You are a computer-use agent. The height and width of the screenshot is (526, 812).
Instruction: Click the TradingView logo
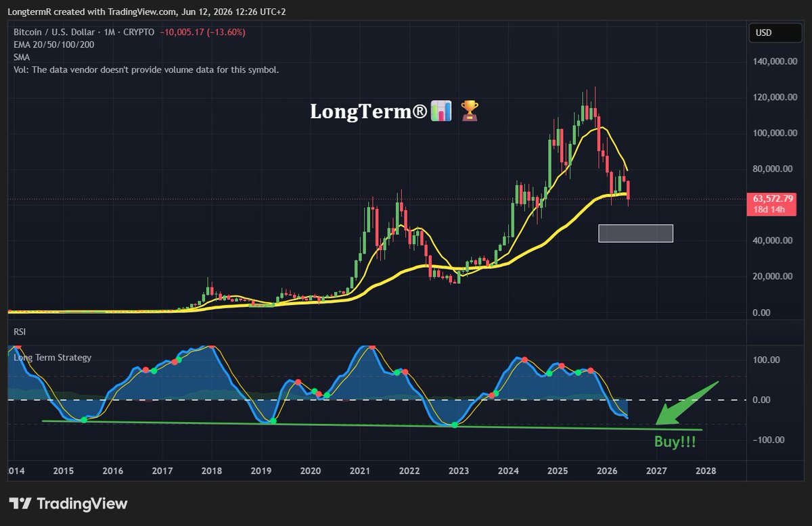[68, 504]
